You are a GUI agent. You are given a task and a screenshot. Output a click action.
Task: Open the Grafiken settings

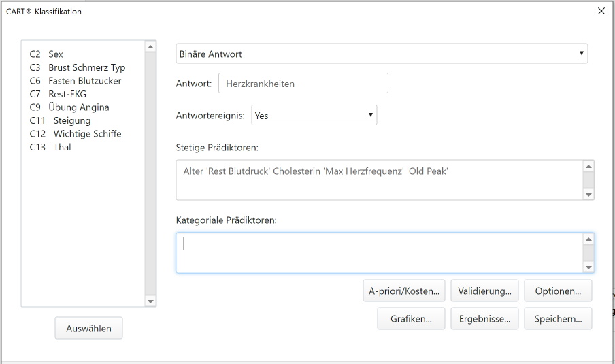[411, 318]
